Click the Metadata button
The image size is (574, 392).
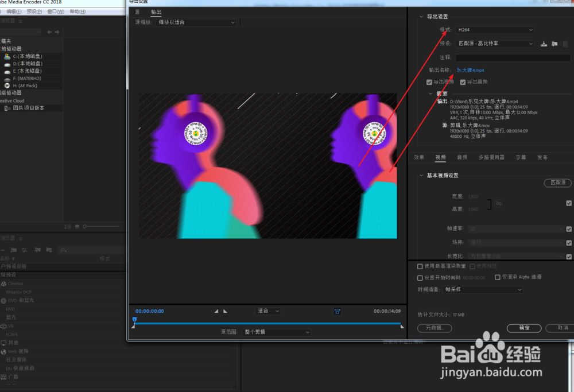(435, 328)
